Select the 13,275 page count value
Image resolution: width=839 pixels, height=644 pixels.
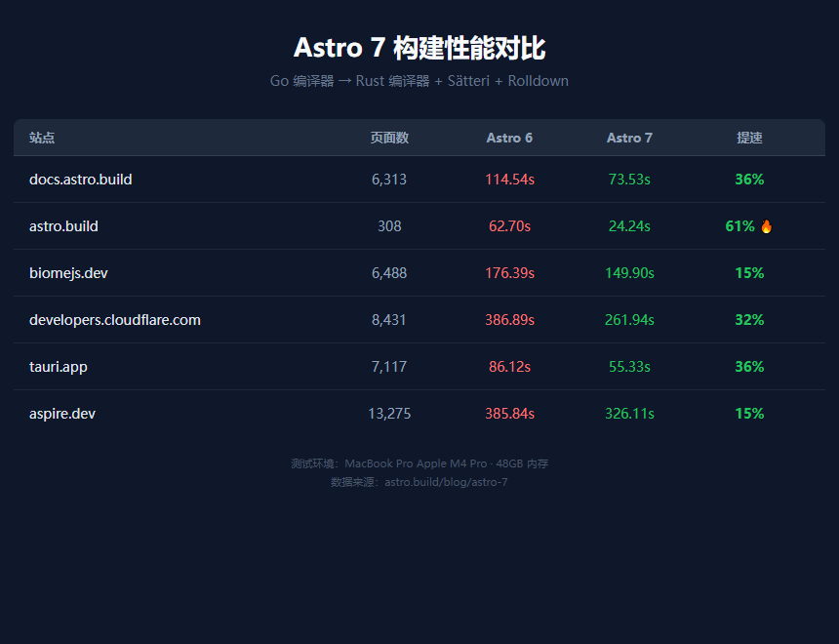(389, 414)
